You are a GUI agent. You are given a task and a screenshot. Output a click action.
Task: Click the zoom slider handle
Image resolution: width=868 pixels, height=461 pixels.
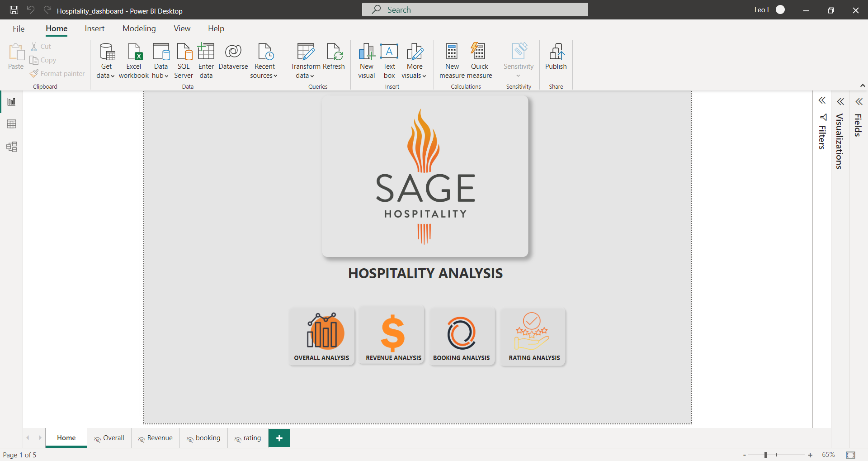(766, 455)
